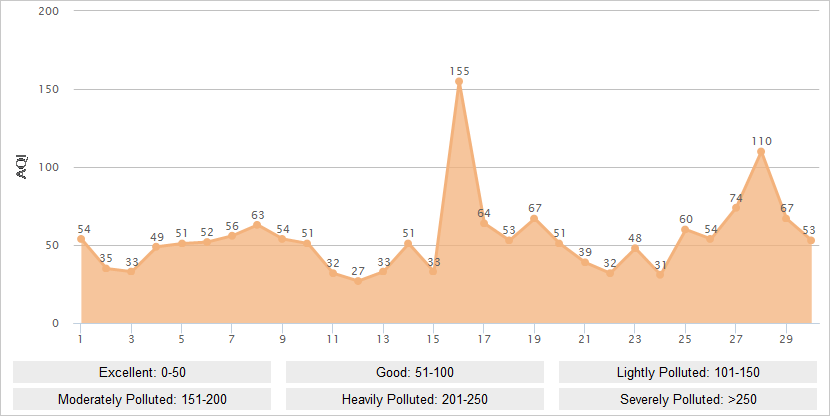
Task: Click x-axis day label 29
Action: [786, 339]
